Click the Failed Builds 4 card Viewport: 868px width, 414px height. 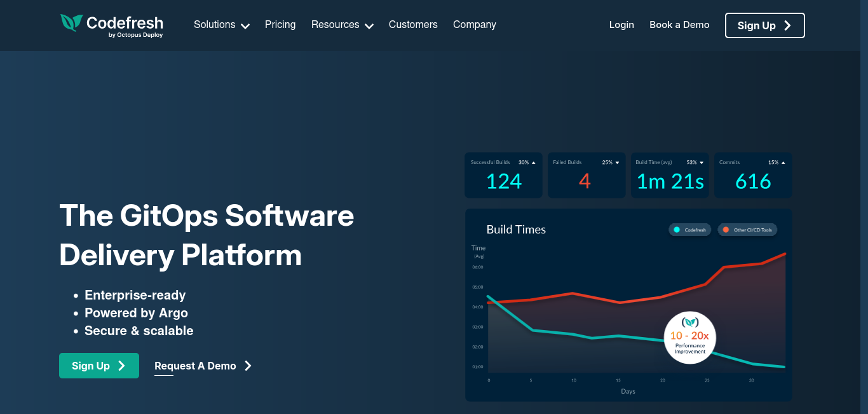coord(586,175)
